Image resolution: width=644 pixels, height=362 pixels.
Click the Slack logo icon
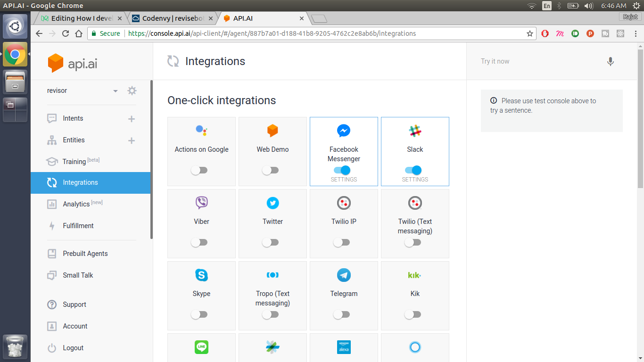tap(415, 131)
